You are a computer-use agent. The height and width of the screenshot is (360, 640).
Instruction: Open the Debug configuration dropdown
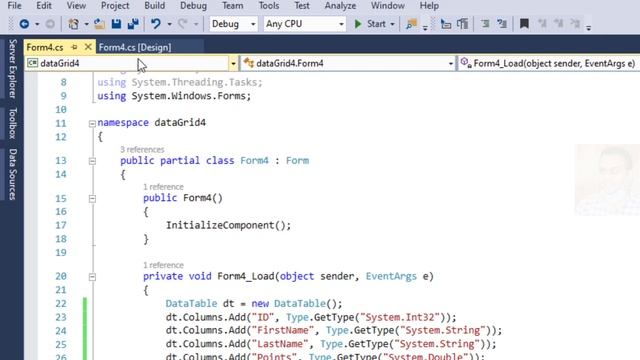pyautogui.click(x=233, y=24)
